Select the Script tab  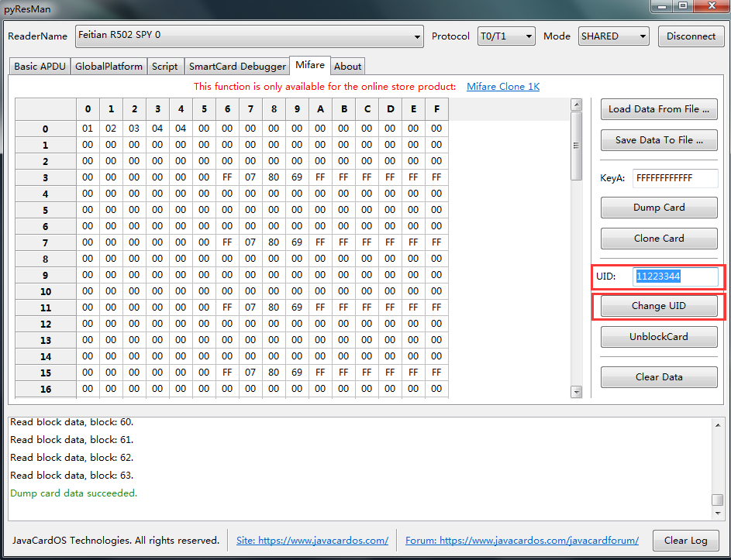[164, 67]
